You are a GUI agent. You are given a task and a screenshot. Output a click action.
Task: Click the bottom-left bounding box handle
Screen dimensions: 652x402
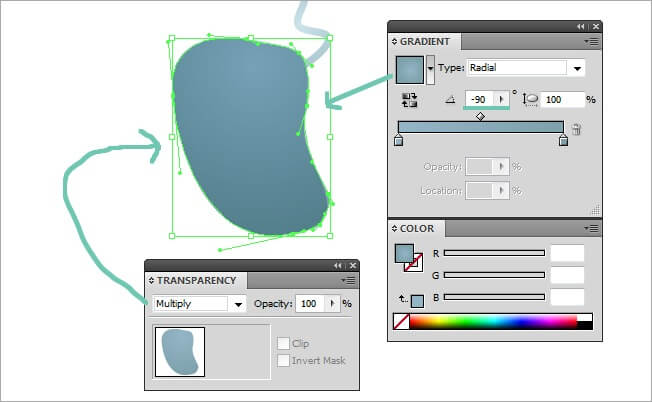coord(172,236)
